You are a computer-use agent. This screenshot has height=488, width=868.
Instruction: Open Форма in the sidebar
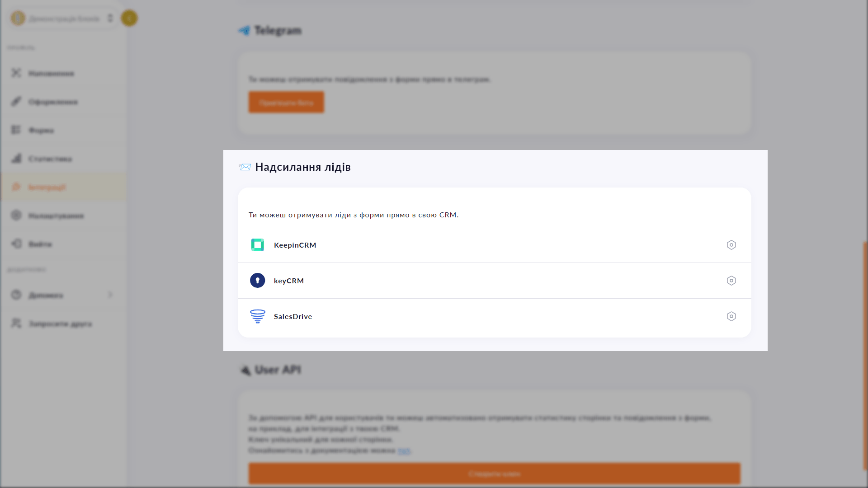click(63, 130)
